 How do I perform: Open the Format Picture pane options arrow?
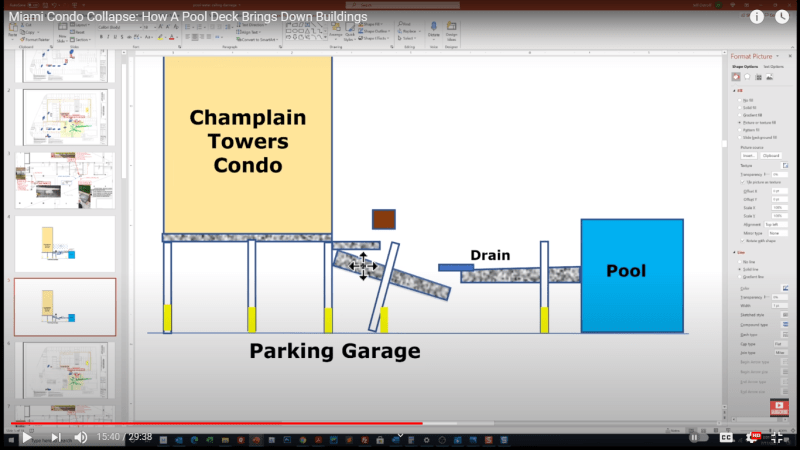tap(778, 56)
